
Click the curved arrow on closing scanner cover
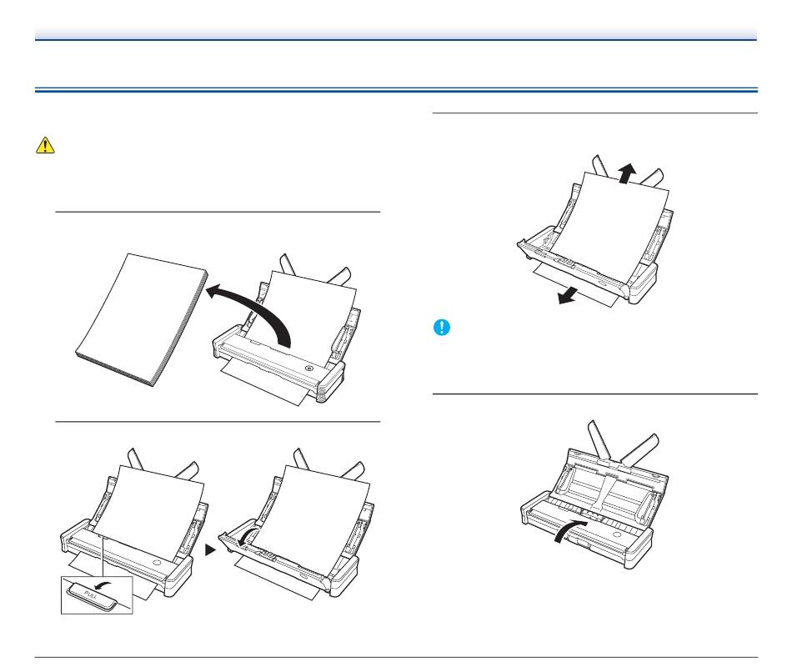click(x=569, y=532)
